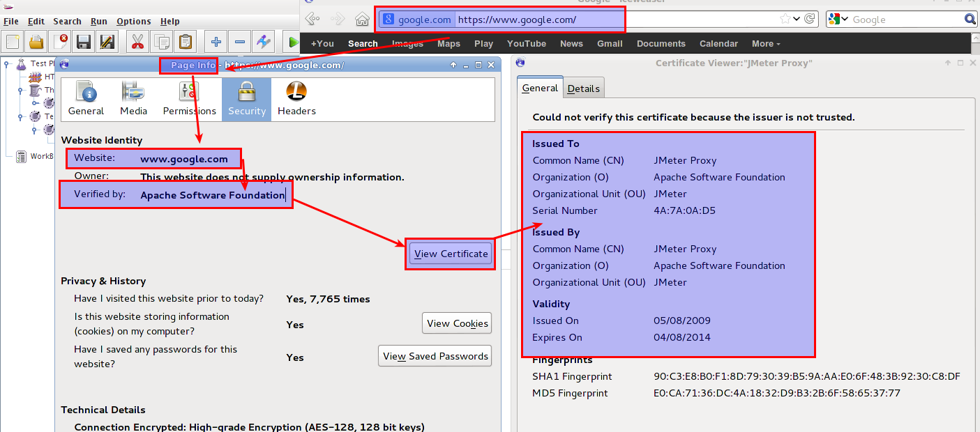Screen dimensions: 980x432
Task: Open the Media panel in Page Info
Action: coord(133,99)
